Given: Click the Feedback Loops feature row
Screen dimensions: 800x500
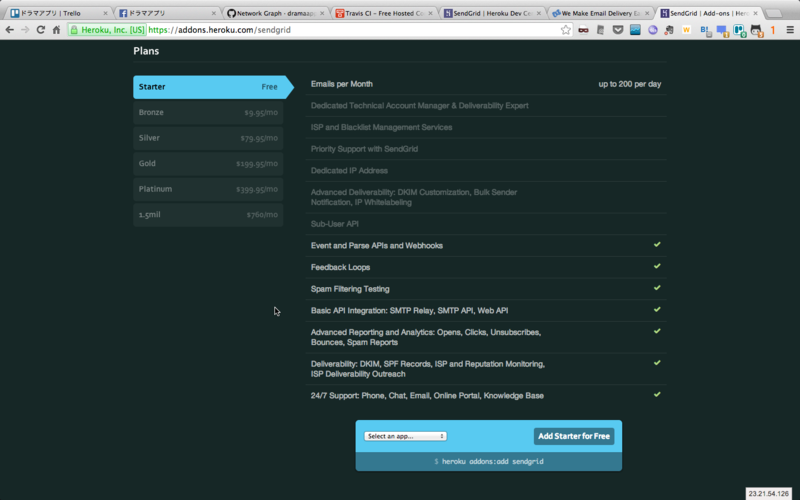Looking at the screenshot, I should (486, 267).
